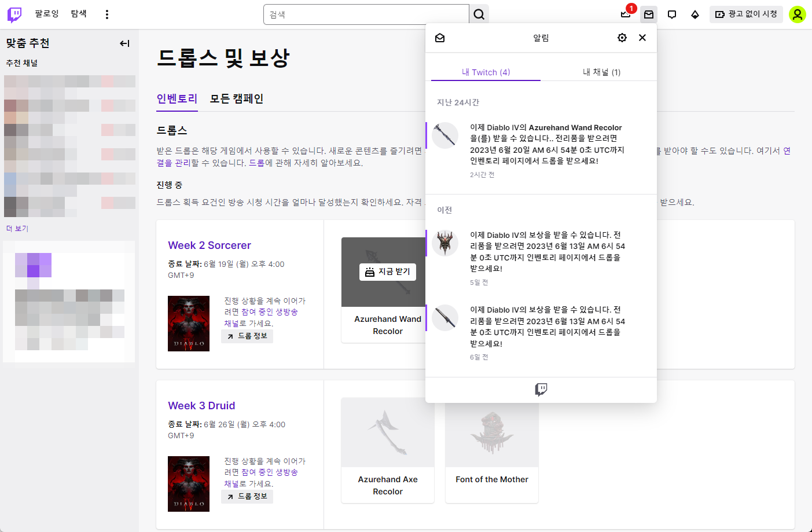Open 드롭 정보 for Week 3 Druid

tap(247, 496)
